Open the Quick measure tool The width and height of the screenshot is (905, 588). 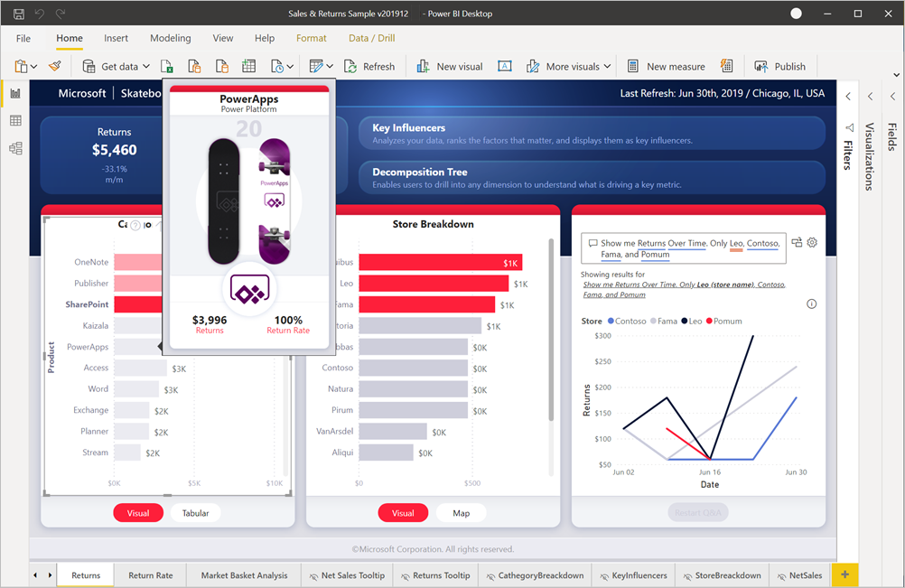(727, 66)
